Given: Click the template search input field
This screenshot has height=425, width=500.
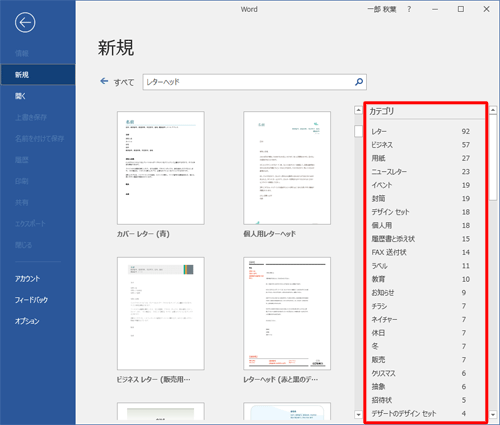Looking at the screenshot, I should click(x=249, y=82).
